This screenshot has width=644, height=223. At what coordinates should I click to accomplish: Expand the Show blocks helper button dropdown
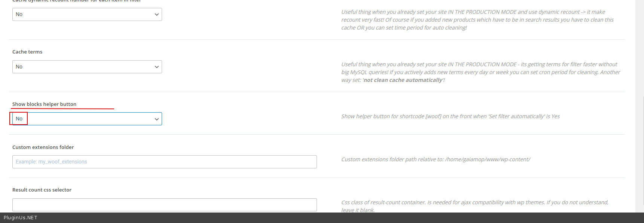click(x=87, y=119)
